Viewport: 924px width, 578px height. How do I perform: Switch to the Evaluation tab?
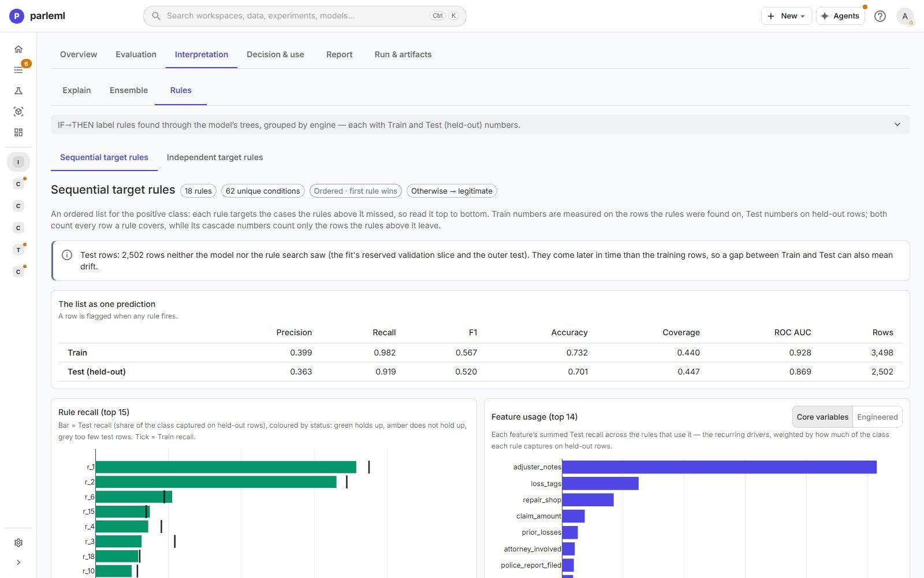pos(136,54)
